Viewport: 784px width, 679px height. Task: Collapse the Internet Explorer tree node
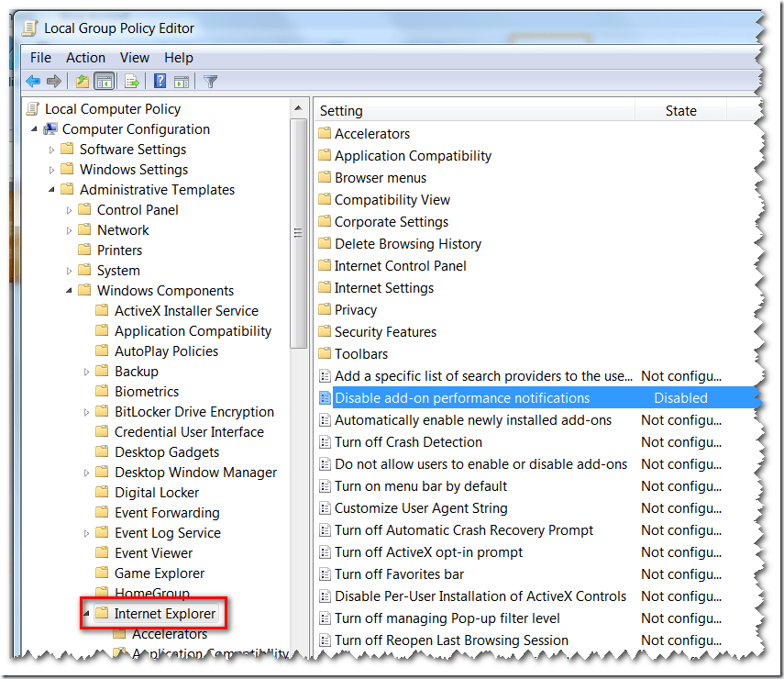coord(87,613)
